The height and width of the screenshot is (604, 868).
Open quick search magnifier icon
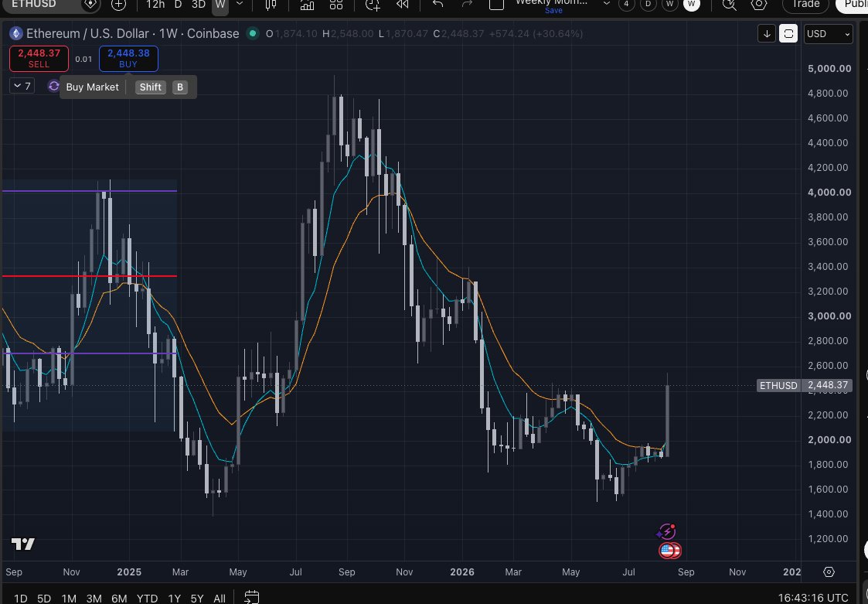pos(730,5)
